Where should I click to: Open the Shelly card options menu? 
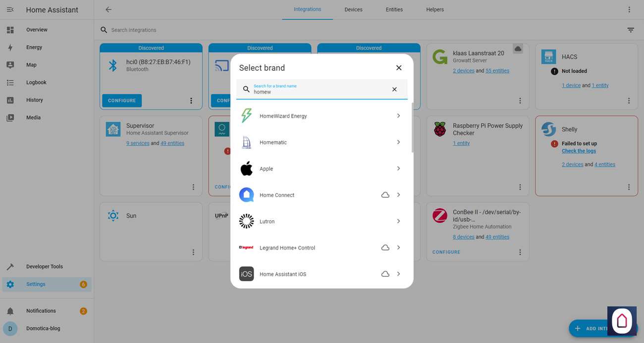click(629, 187)
